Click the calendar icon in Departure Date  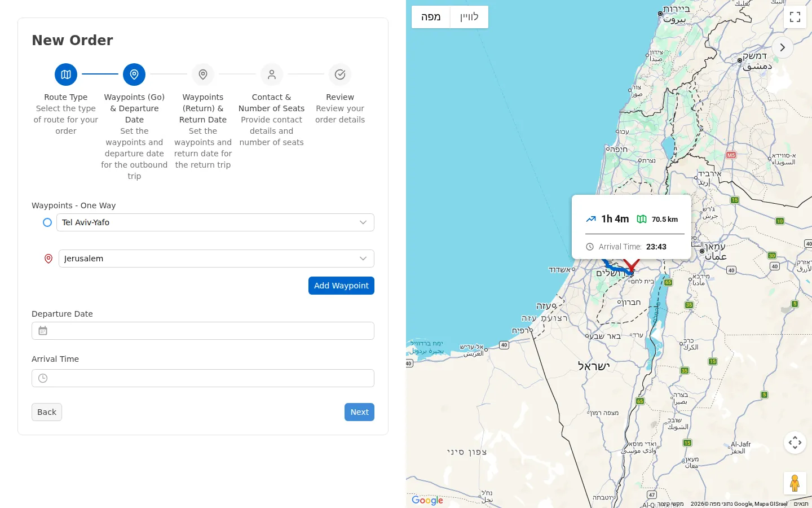pyautogui.click(x=43, y=331)
